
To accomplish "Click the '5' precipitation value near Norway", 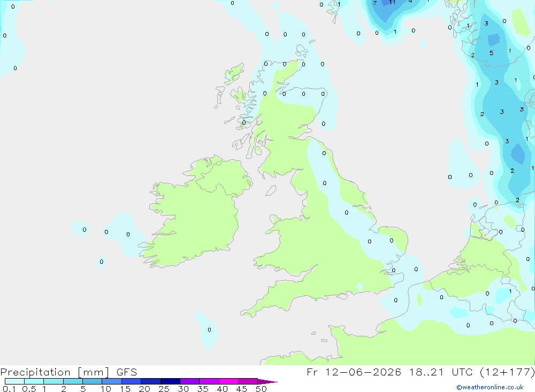I will (491, 53).
